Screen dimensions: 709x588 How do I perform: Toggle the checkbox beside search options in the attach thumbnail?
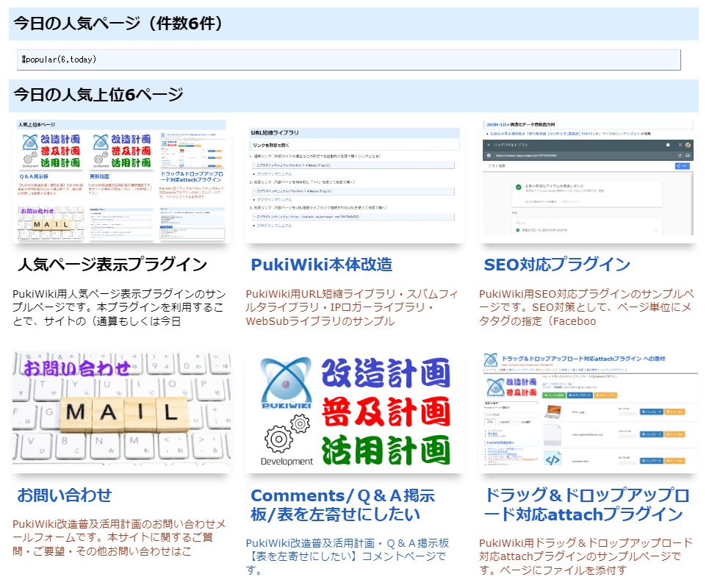point(519,422)
